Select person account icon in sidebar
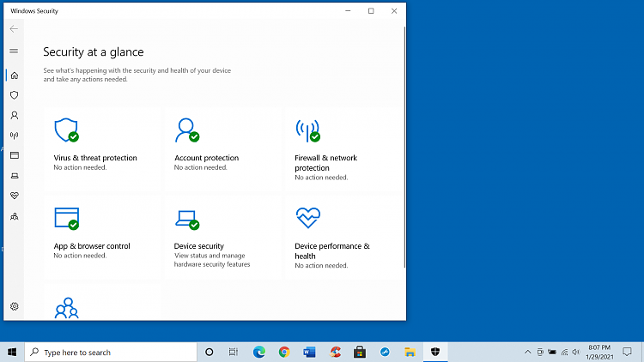 click(14, 115)
